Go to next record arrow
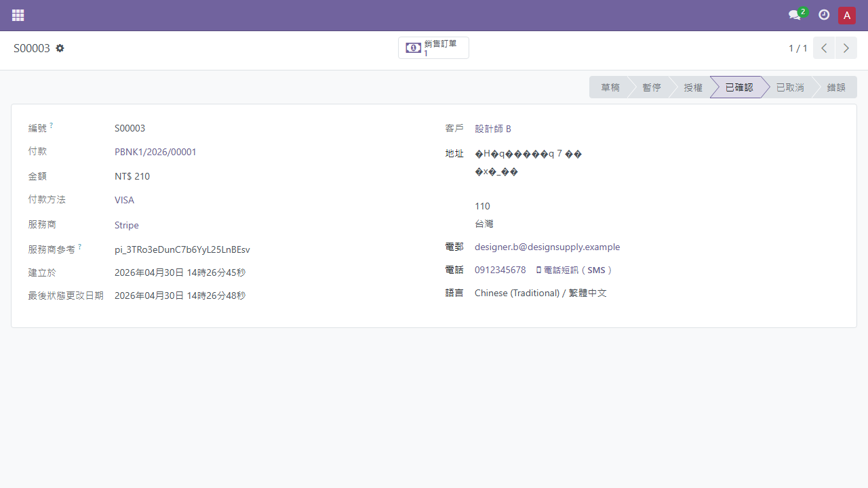This screenshot has height=488, width=868. (846, 48)
